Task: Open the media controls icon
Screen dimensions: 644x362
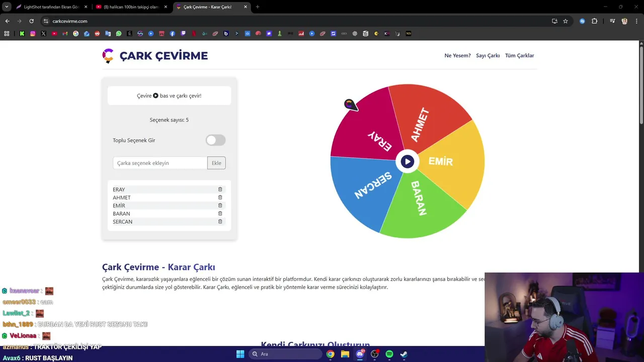Action: (x=612, y=21)
